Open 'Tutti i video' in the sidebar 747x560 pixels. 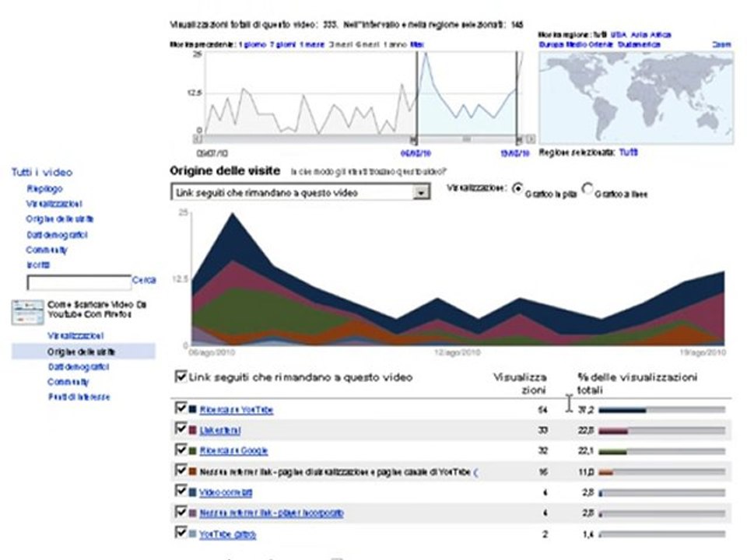click(42, 173)
